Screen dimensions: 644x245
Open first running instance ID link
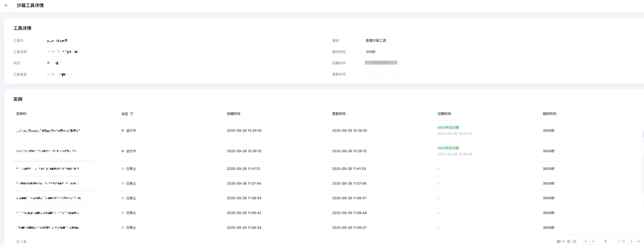tap(48, 131)
